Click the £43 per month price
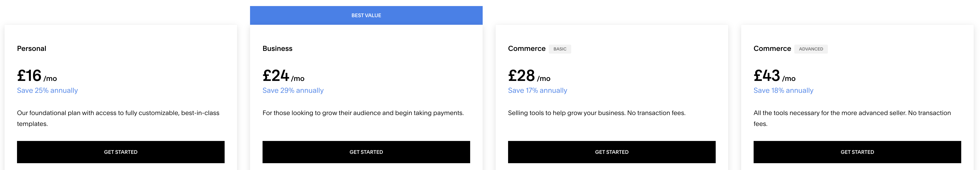This screenshot has width=980, height=170. pyautogui.click(x=774, y=76)
